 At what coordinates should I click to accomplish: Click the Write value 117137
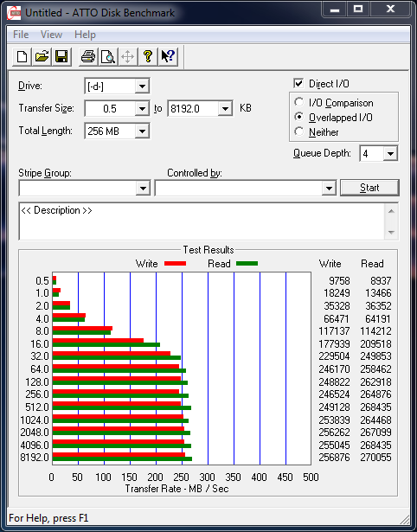[x=334, y=330]
